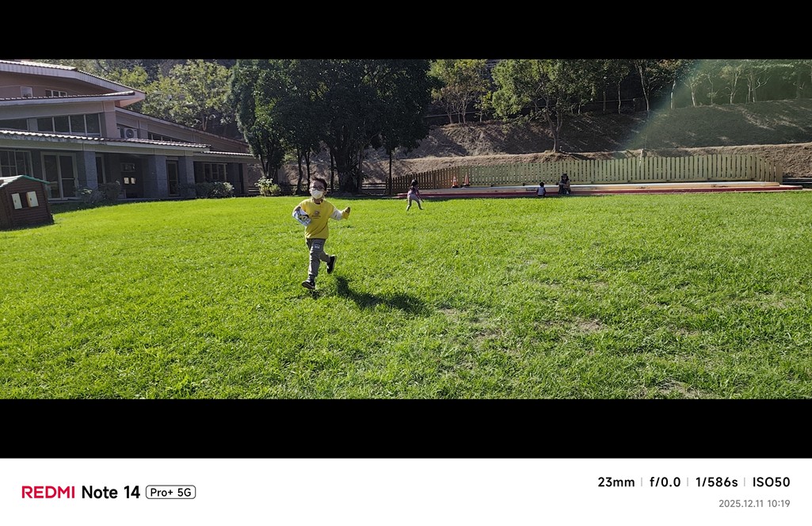Click the brown wooden playhouse
812x526 pixels.
[24, 202]
